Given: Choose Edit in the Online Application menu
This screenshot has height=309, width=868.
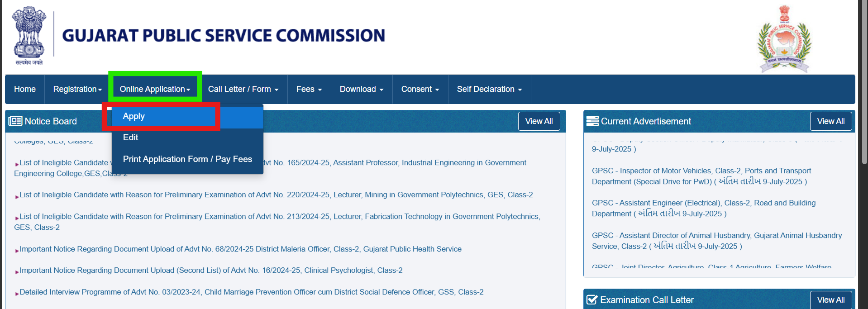Looking at the screenshot, I should coord(130,138).
